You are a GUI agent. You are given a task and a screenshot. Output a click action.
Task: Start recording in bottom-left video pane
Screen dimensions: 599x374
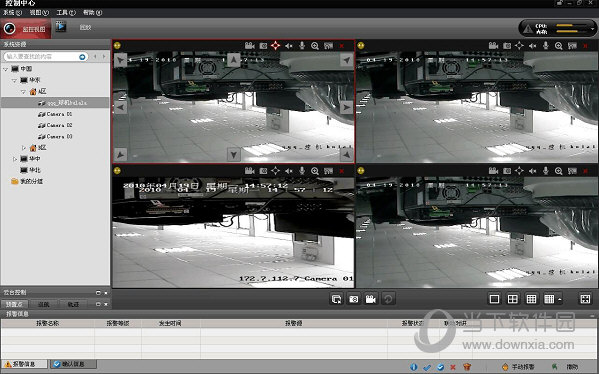250,171
